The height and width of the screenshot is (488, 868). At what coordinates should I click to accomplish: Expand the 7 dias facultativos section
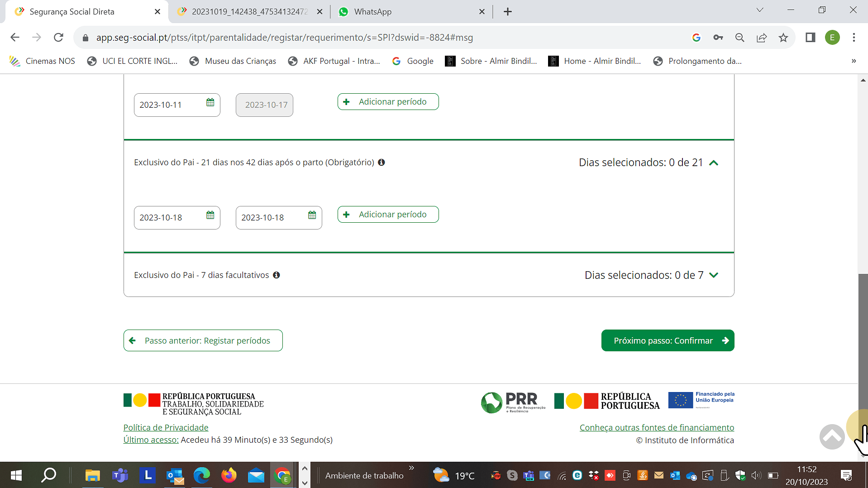tap(714, 275)
